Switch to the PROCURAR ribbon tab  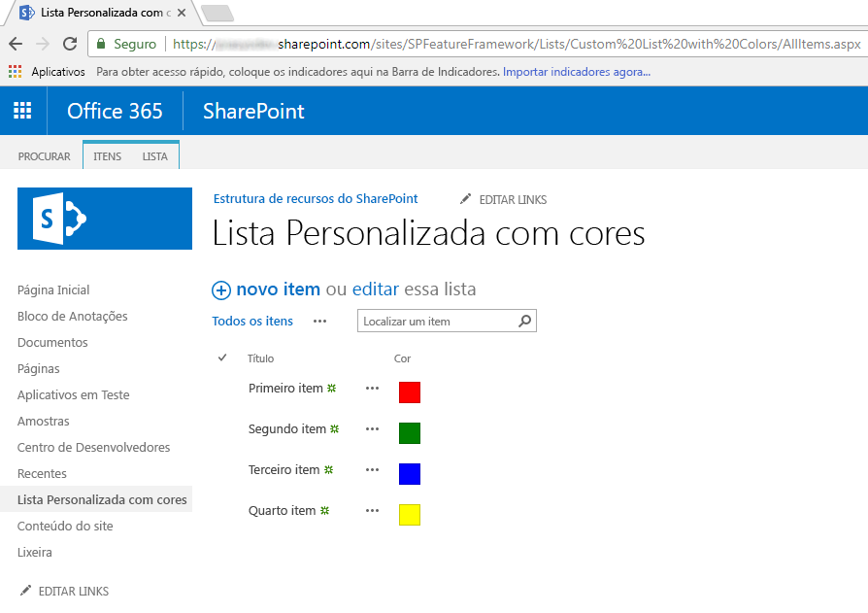45,156
